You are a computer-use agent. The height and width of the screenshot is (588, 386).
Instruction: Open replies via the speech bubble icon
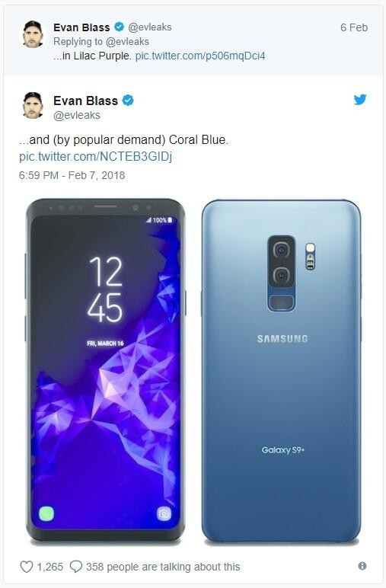[x=76, y=567]
